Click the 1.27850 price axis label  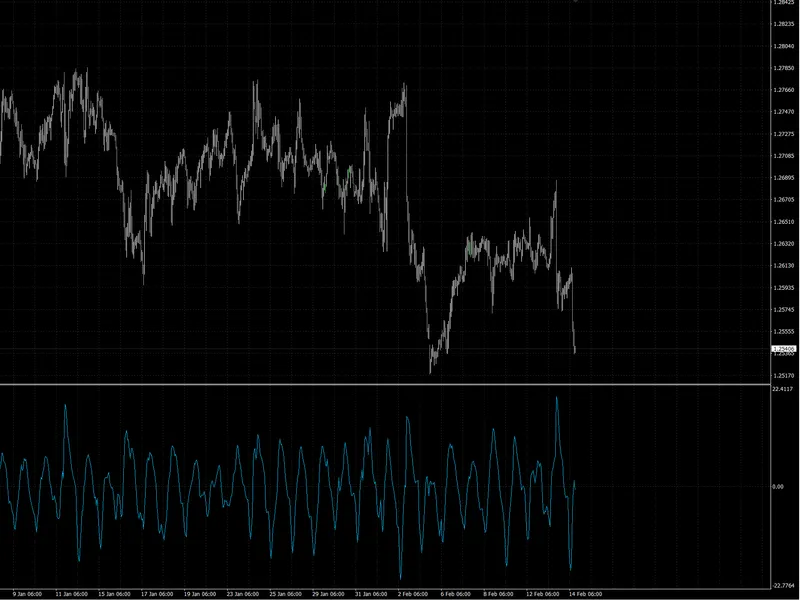click(783, 68)
